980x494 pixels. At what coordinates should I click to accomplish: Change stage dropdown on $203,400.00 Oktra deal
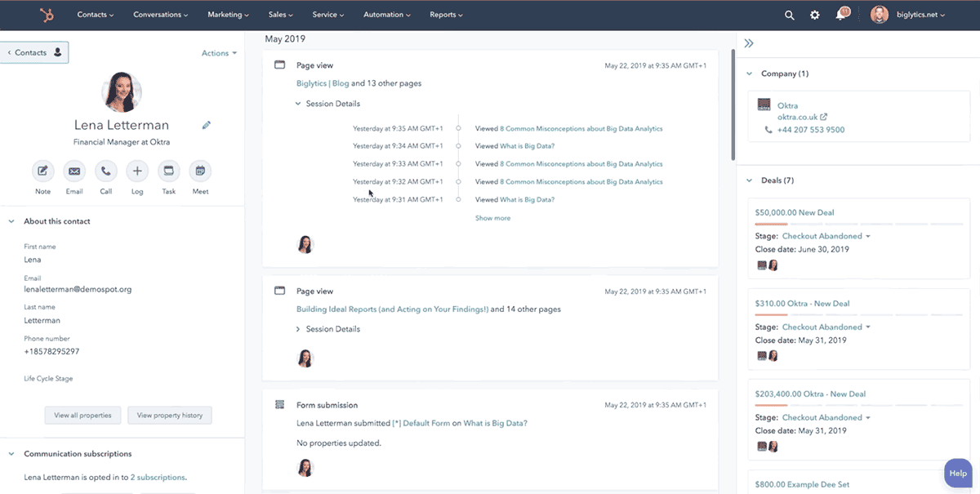coord(826,417)
